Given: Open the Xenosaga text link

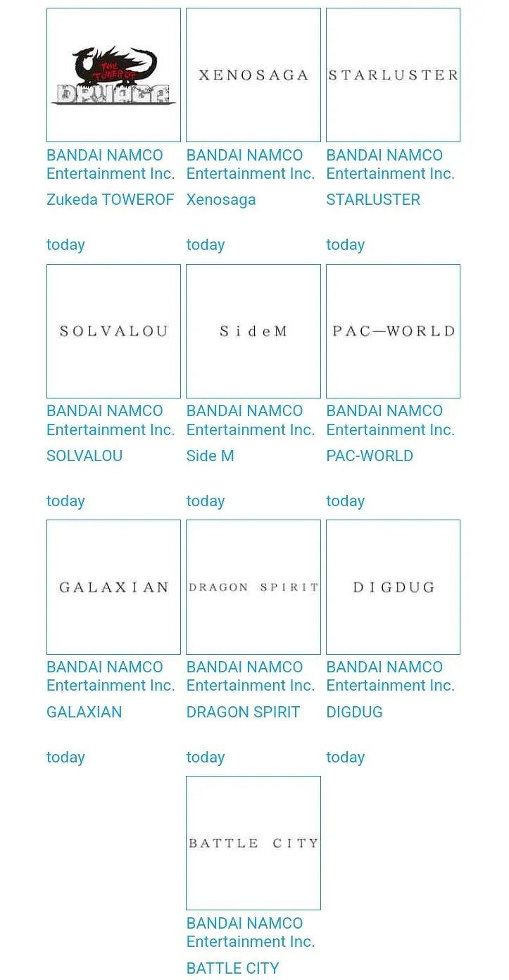Looking at the screenshot, I should click(x=221, y=200).
